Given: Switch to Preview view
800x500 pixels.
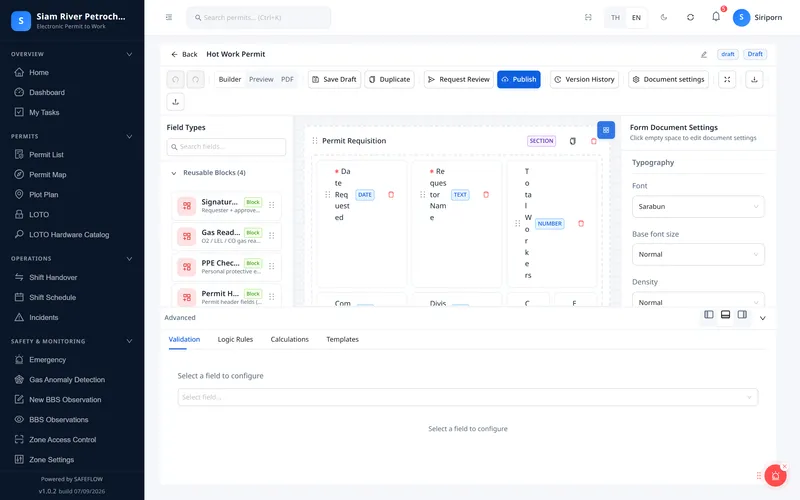Looking at the screenshot, I should click(261, 80).
